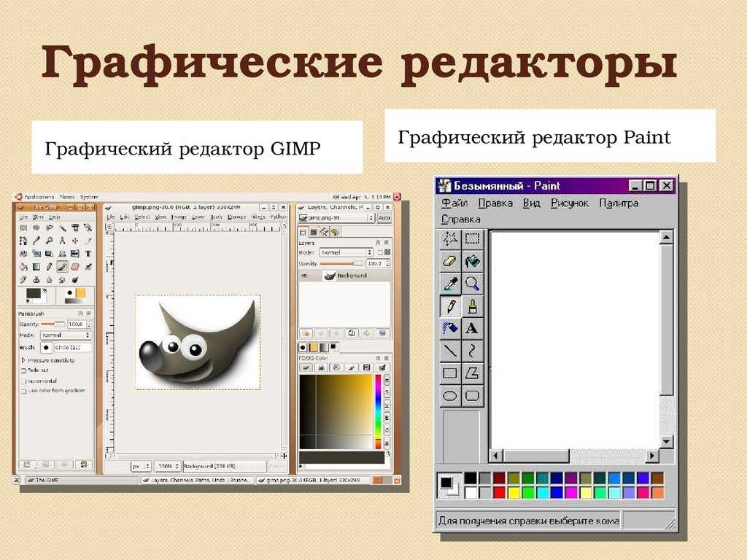Click the Paint vertical scrollbar up arrow
This screenshot has height=560, width=747.
coord(667,237)
